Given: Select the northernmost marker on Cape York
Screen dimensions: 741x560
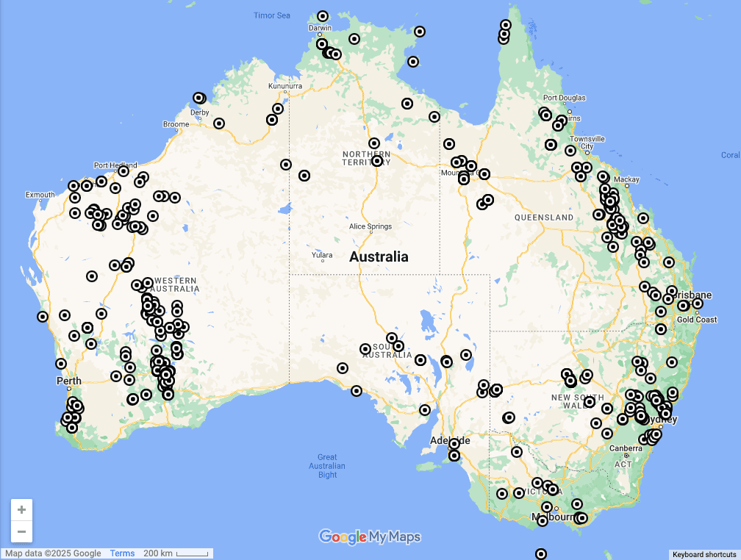Looking at the screenshot, I should [x=506, y=25].
